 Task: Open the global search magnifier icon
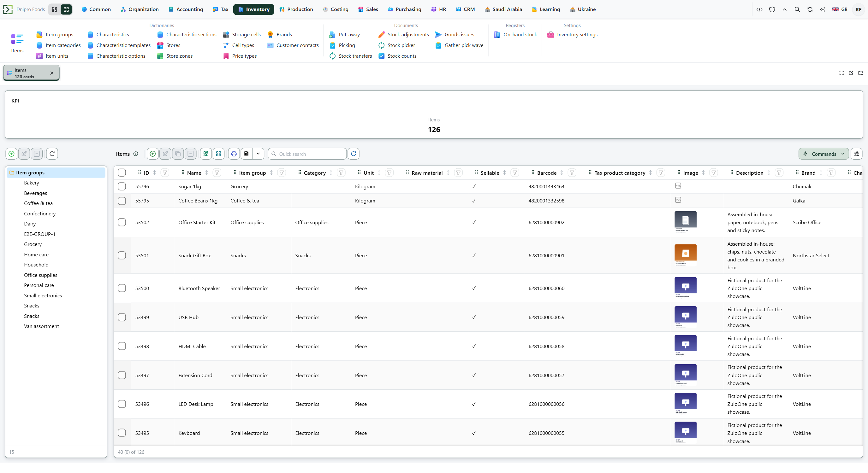797,9
